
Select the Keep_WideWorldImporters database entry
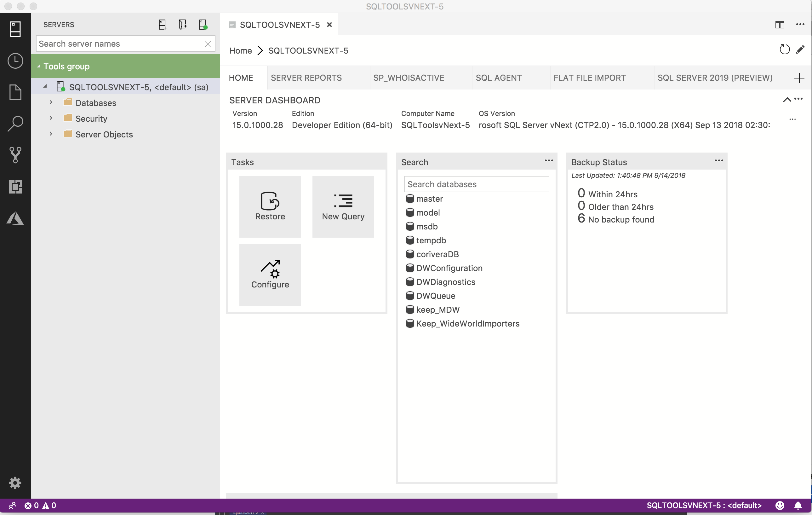coord(467,323)
